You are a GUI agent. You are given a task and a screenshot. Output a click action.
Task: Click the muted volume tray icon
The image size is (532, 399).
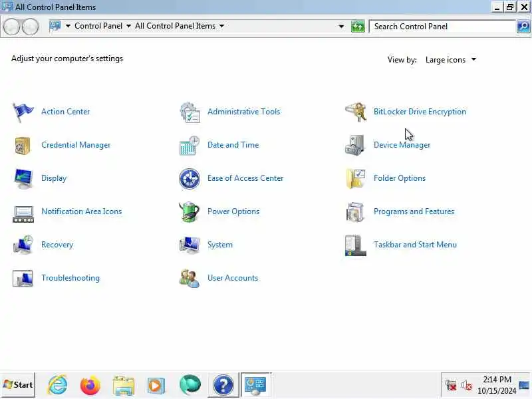[x=467, y=386]
